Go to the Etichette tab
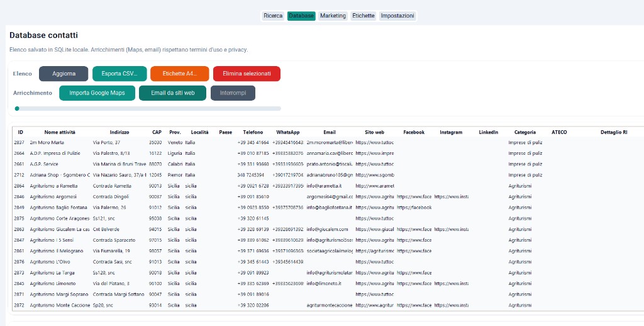 point(364,16)
